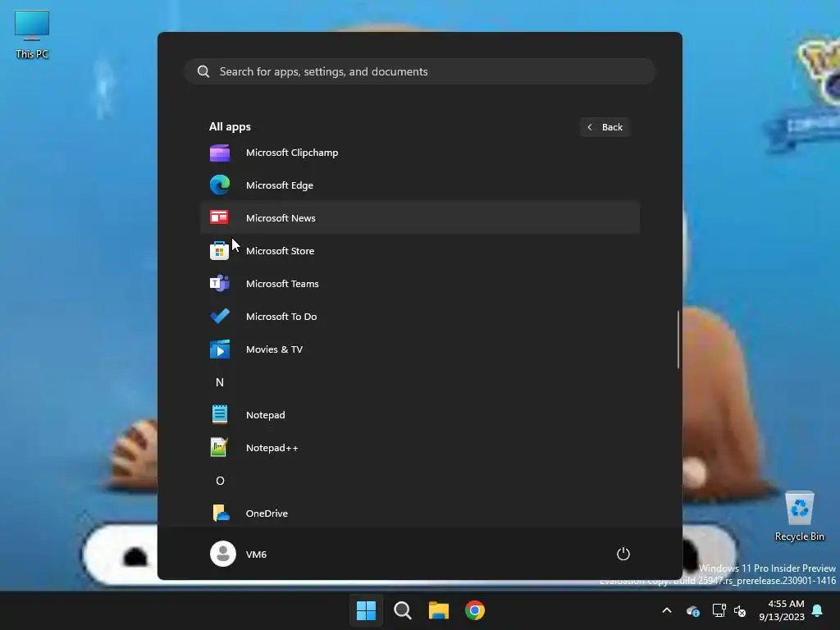The image size is (840, 630).
Task: Open the OneDrive folder-cloud icon
Action: coord(221,514)
